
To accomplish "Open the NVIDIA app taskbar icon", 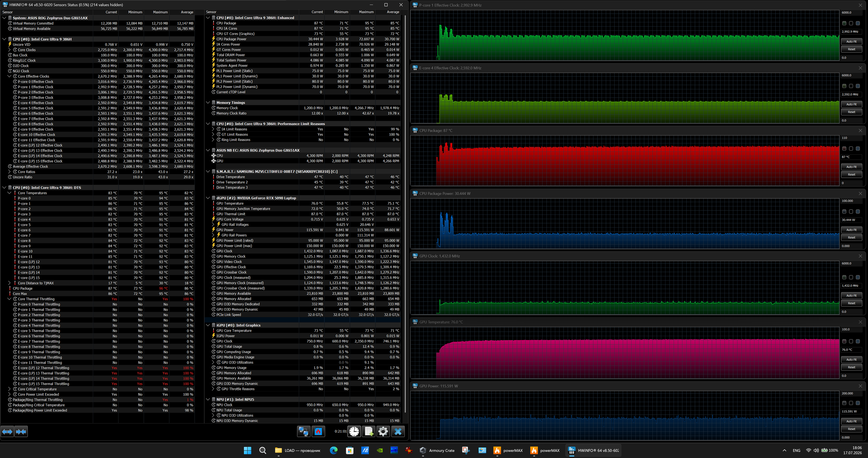I will tap(380, 450).
